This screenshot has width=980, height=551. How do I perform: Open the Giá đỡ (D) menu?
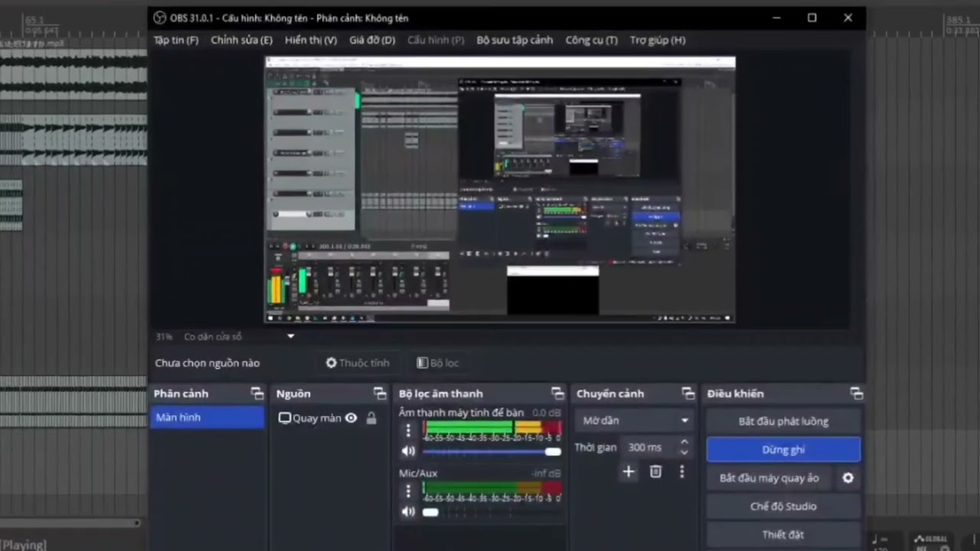(x=372, y=40)
